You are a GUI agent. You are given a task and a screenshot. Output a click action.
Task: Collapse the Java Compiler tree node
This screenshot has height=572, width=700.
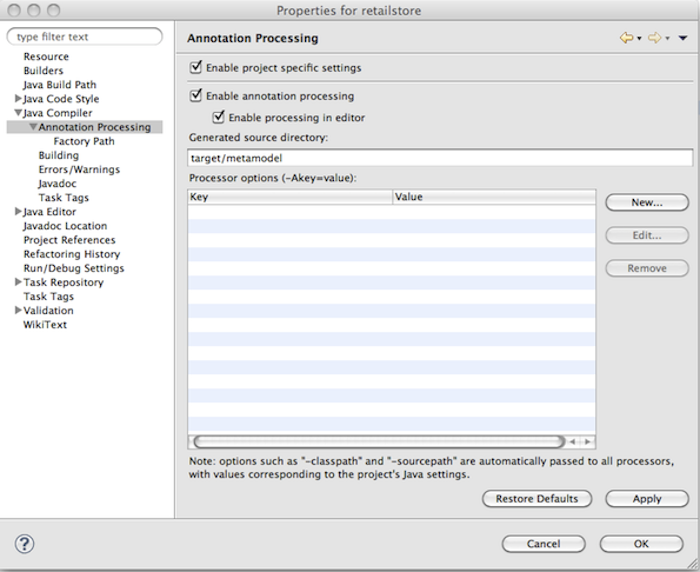[x=18, y=113]
